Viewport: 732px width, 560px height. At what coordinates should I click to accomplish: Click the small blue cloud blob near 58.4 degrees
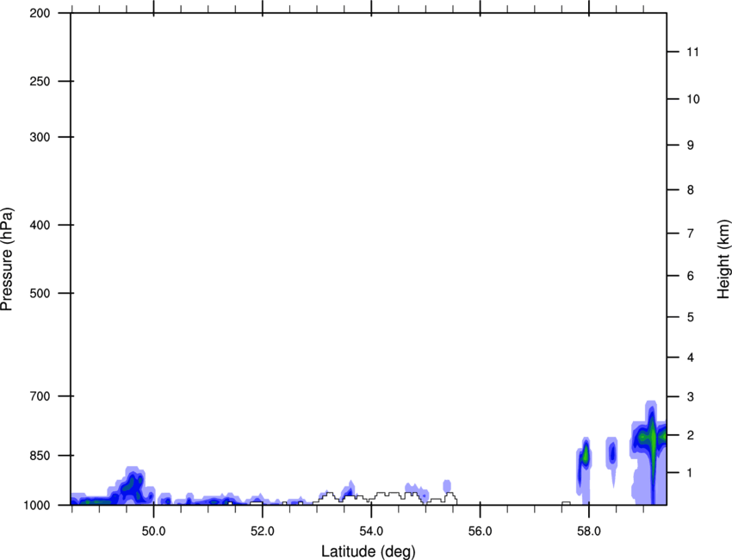tap(612, 453)
